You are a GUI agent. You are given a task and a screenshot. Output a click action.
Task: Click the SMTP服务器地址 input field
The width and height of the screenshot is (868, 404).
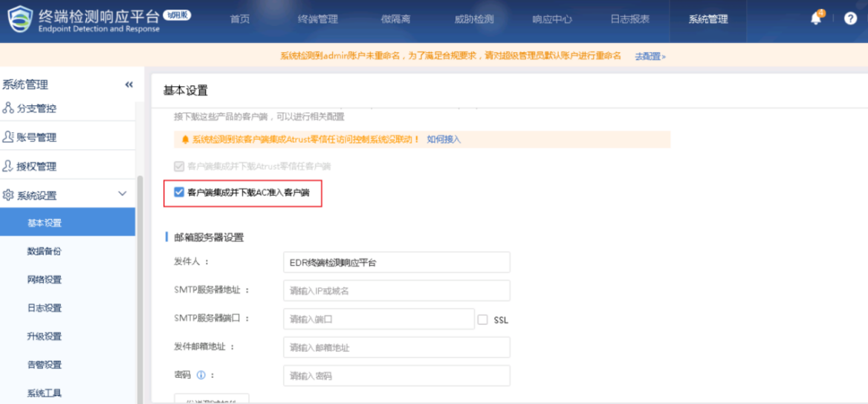point(396,291)
